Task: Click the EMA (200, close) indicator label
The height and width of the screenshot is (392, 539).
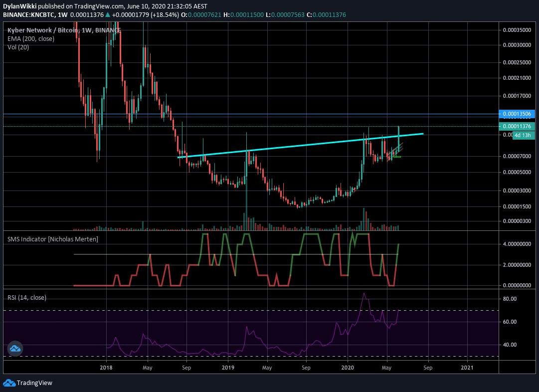Action: [31, 38]
